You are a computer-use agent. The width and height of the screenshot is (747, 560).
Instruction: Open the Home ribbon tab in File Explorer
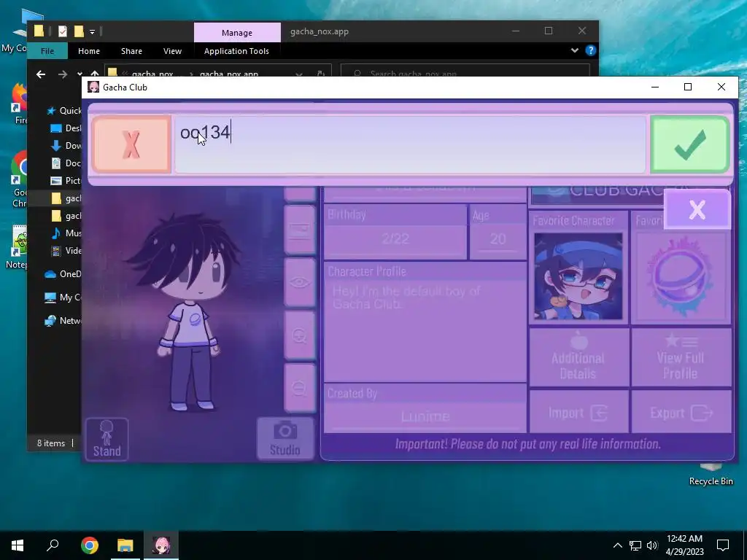(x=88, y=51)
